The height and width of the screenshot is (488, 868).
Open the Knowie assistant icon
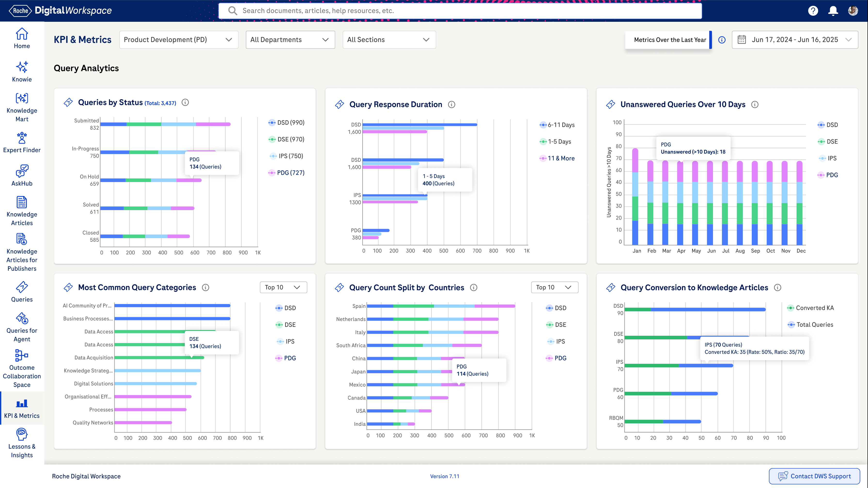point(22,67)
